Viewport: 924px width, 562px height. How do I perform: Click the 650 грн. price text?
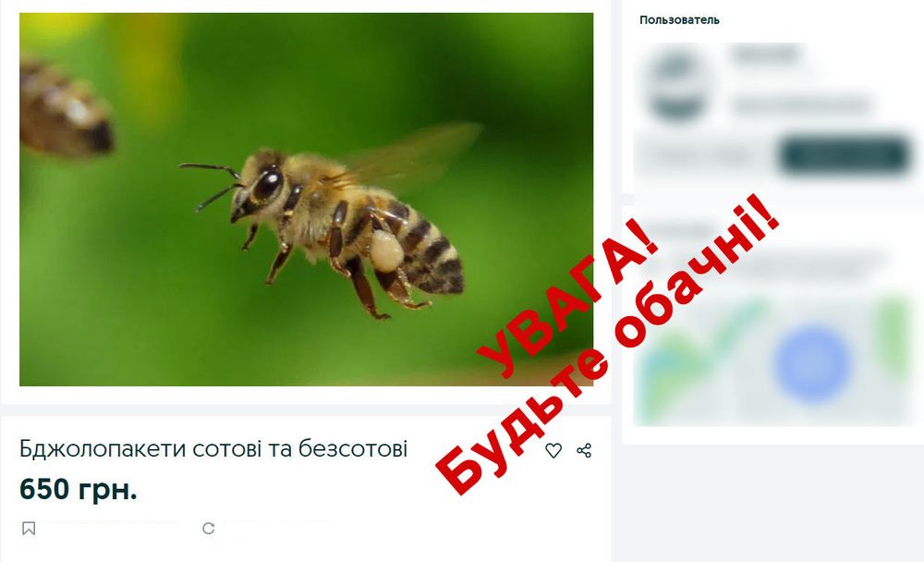point(79,489)
